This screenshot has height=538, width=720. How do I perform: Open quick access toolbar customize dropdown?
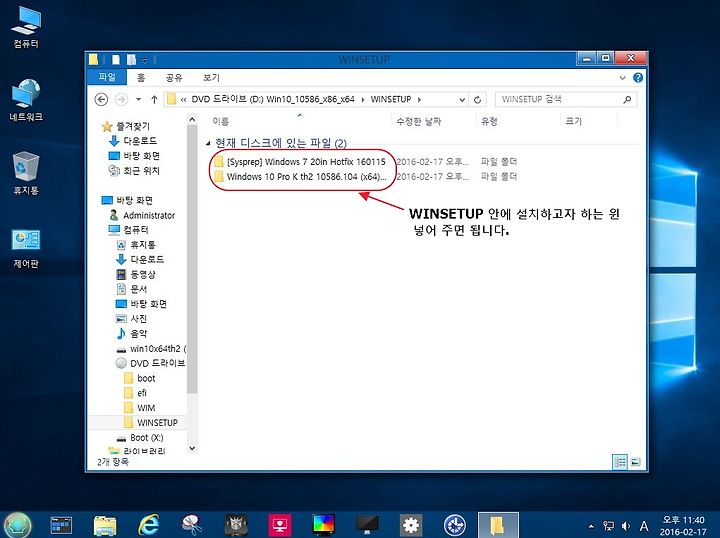tap(145, 60)
